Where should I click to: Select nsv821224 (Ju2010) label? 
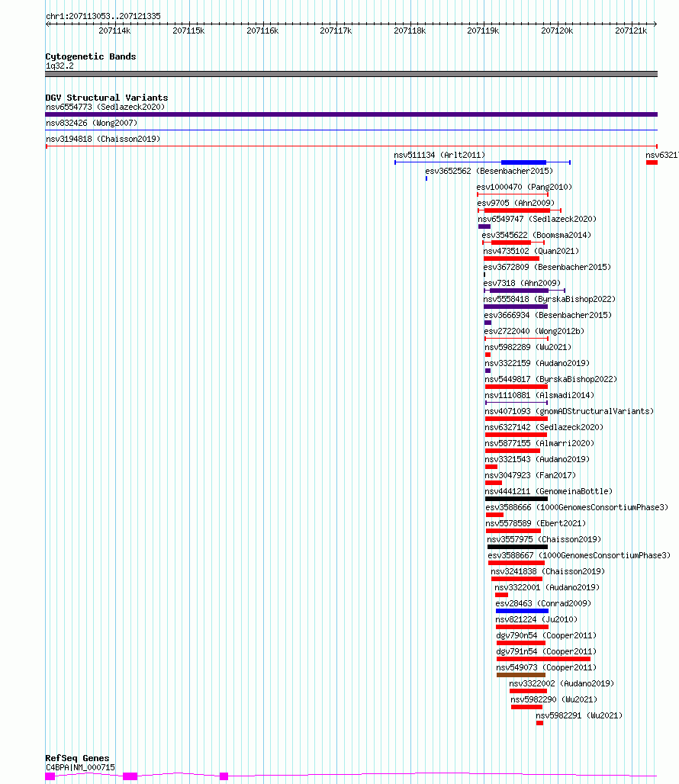[536, 619]
